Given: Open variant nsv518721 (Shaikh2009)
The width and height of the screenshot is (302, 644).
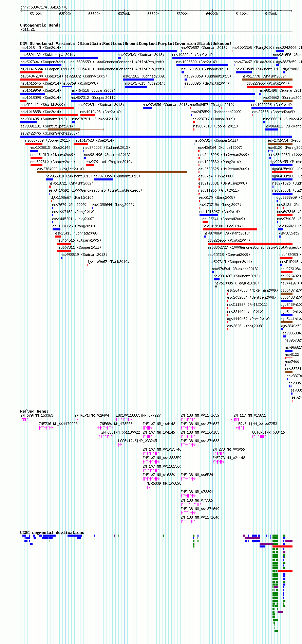Looking at the screenshot, I should pyautogui.click(x=71, y=183).
